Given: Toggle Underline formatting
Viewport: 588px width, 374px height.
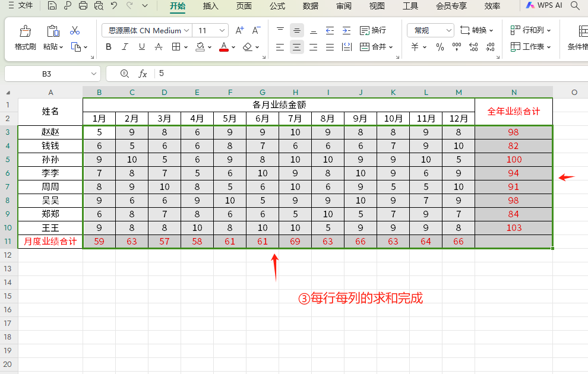Looking at the screenshot, I should point(142,47).
